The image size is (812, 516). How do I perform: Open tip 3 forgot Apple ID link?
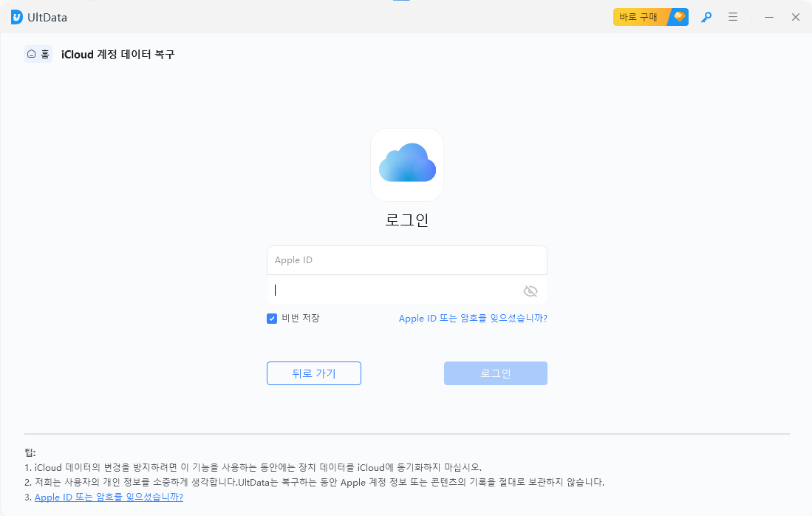(109, 497)
